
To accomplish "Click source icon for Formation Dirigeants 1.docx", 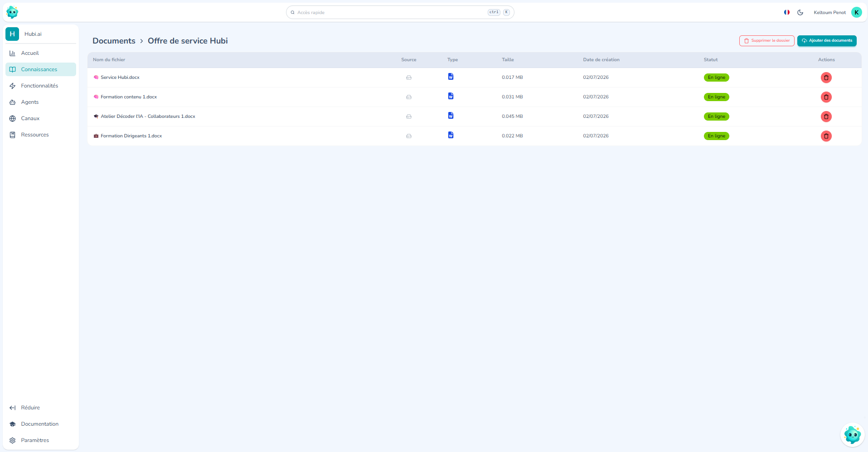I will tap(409, 136).
